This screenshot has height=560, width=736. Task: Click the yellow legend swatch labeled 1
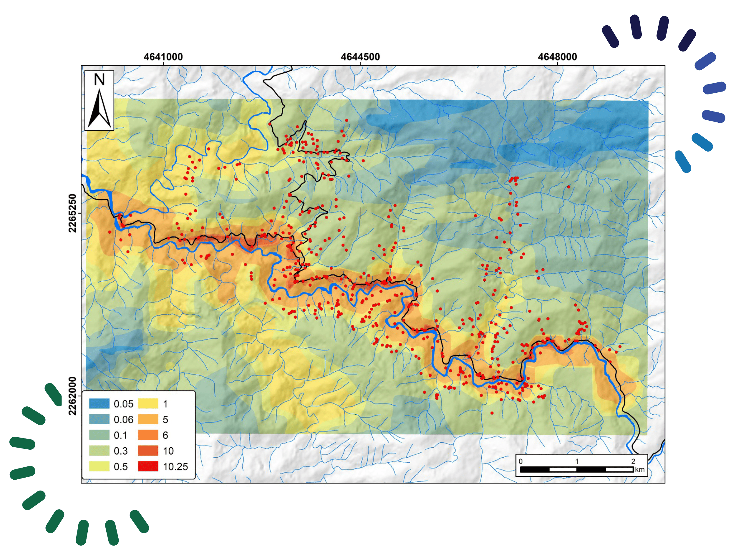[x=148, y=404]
